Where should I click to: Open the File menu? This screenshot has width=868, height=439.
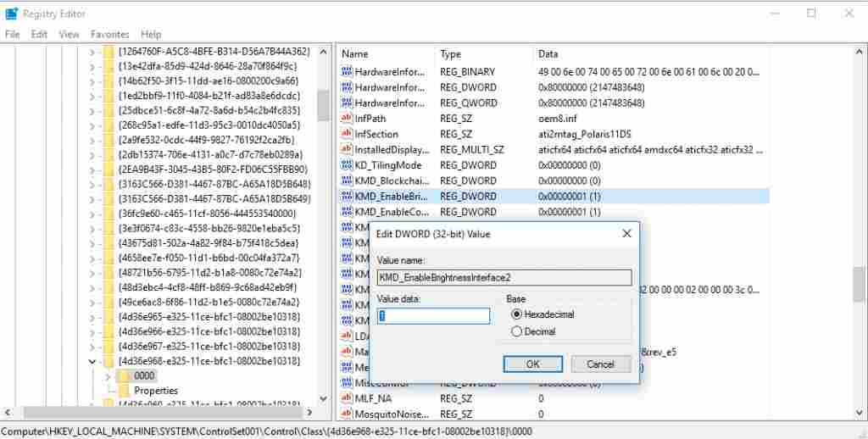pos(12,34)
